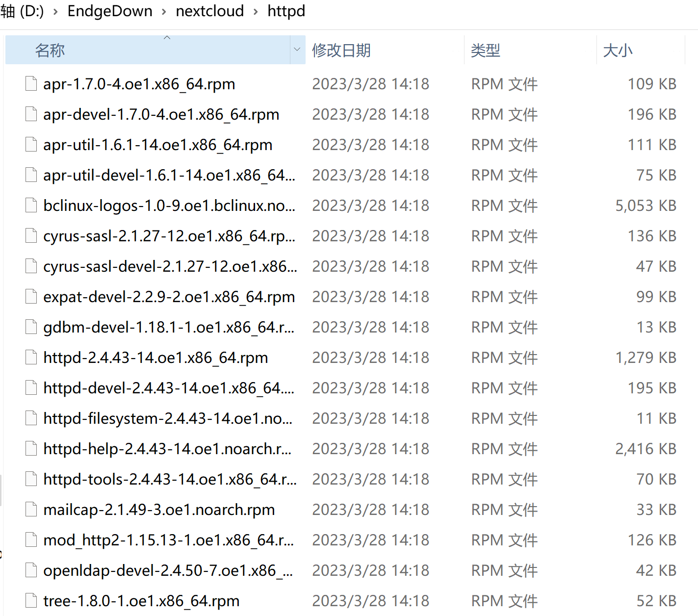Expand the chevron after nextcloud breadcrumb
This screenshot has width=698, height=616.
[256, 12]
